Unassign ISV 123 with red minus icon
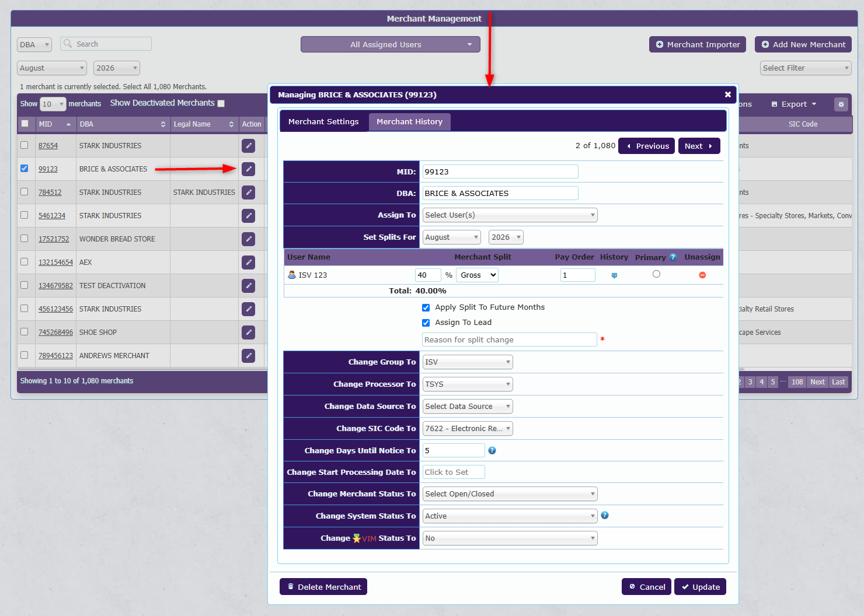The height and width of the screenshot is (616, 864). click(x=702, y=275)
